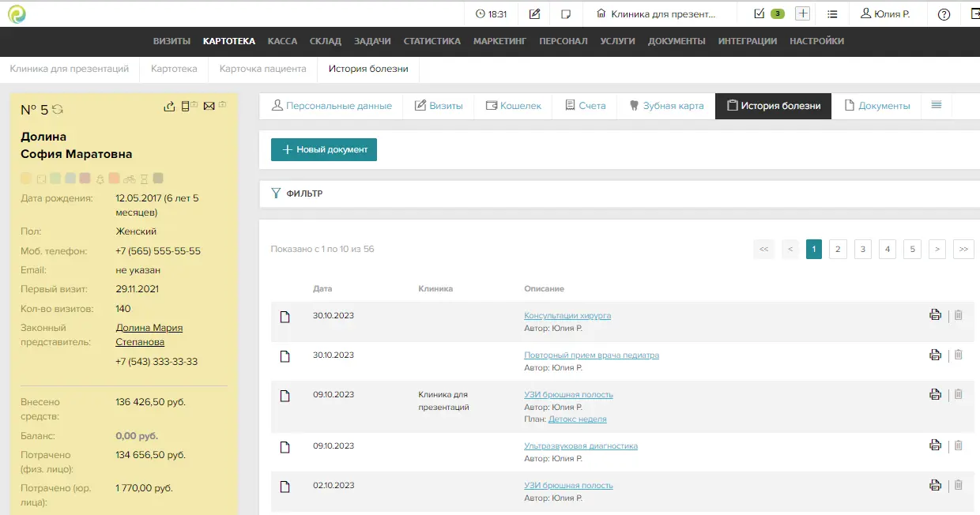980x515 pixels.
Task: Open the СТАТИСТИКА main menu item
Action: click(432, 41)
